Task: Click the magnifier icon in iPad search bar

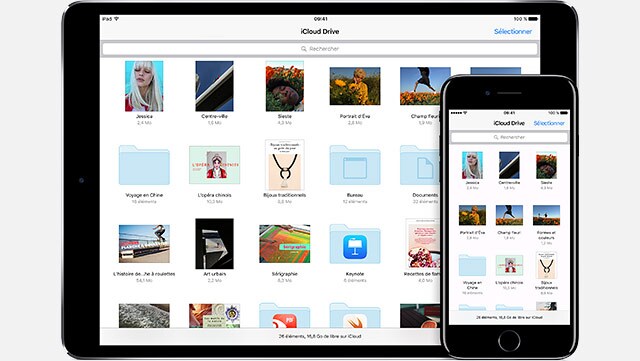Action: tap(304, 49)
